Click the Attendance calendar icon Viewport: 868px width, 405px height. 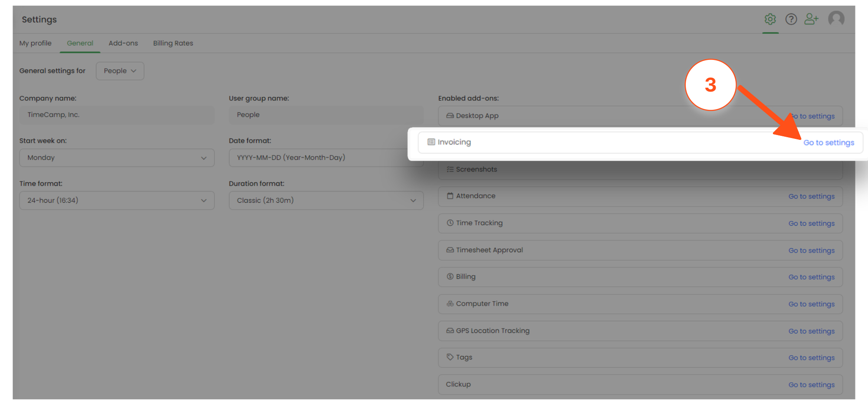point(450,196)
